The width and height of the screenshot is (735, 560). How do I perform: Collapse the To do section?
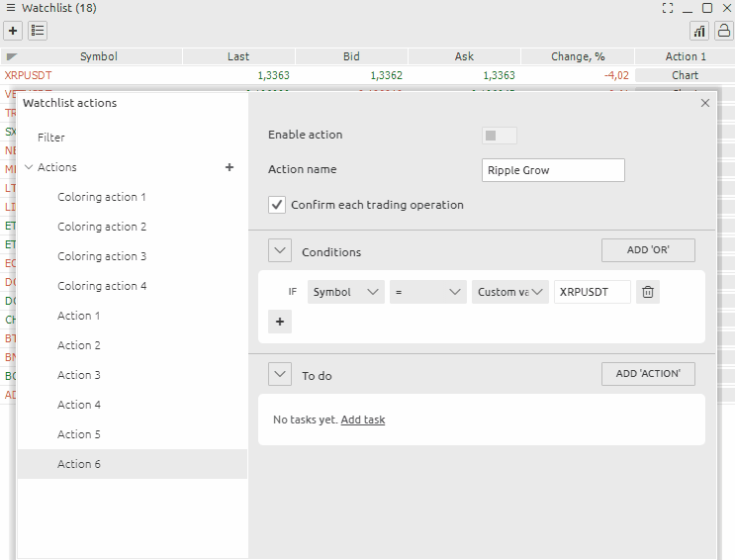click(x=280, y=375)
